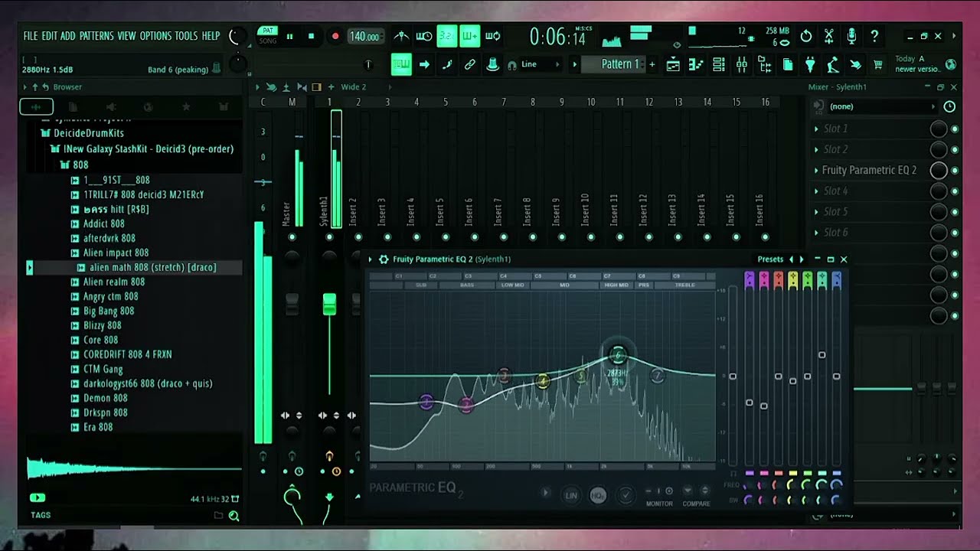Play the browser sample preview button
The width and height of the screenshot is (980, 551).
pos(37,497)
